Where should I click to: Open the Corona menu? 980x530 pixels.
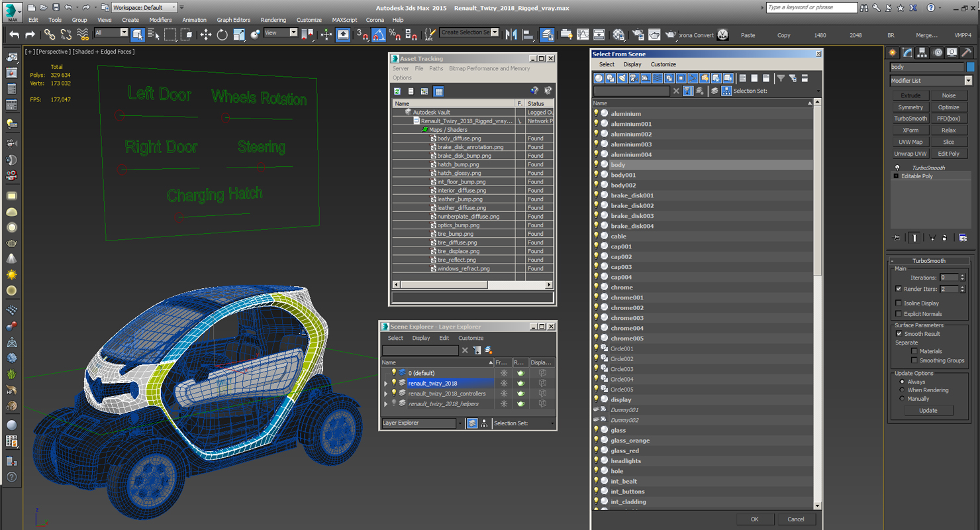point(375,20)
